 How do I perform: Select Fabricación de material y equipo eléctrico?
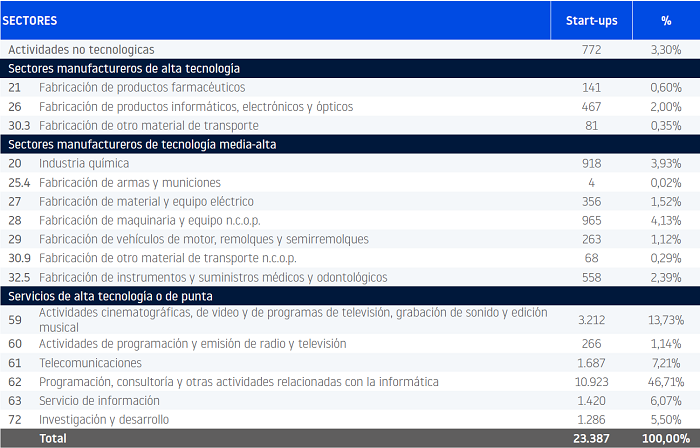(146, 201)
